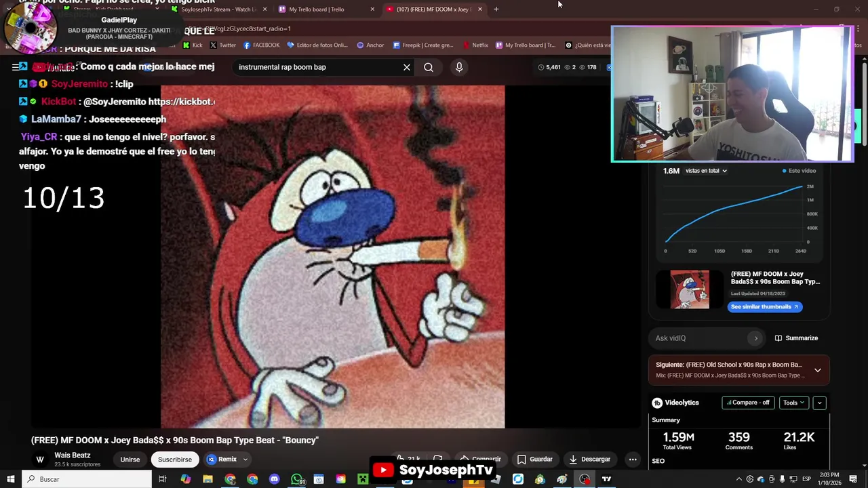Click the 1.59M Total Views stat
This screenshot has height=488, width=868.
[678, 441]
